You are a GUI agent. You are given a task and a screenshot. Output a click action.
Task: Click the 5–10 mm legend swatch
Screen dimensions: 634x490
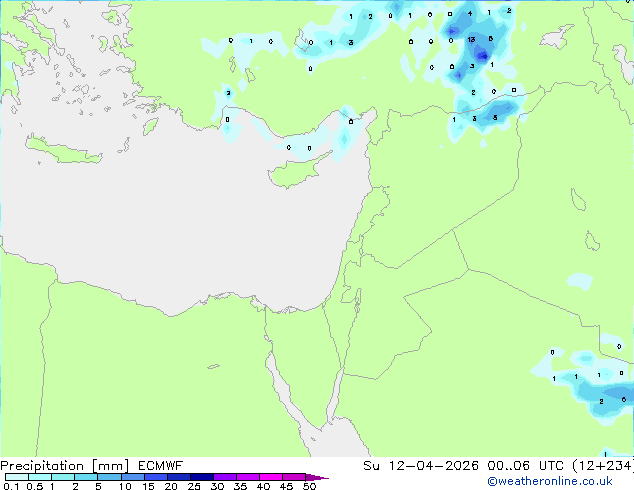(109, 477)
